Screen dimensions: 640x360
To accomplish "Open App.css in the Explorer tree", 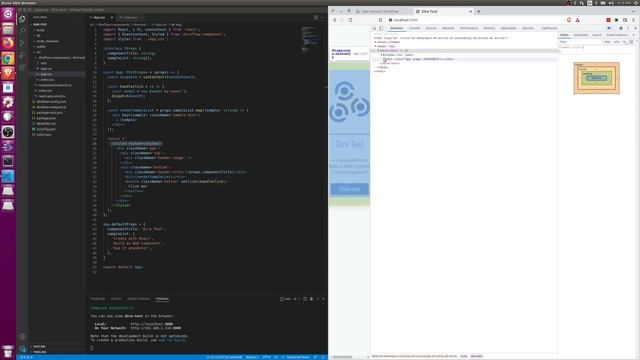I will point(46,69).
